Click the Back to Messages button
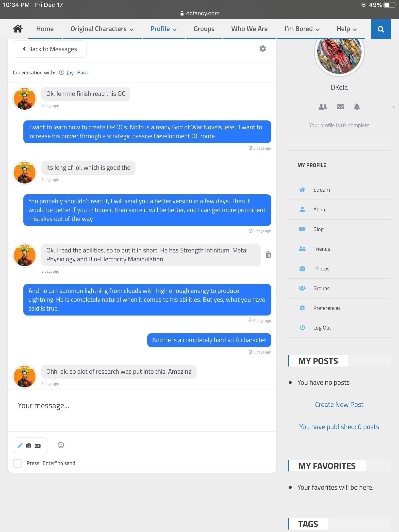Screen dimensions: 399x532 50,49
